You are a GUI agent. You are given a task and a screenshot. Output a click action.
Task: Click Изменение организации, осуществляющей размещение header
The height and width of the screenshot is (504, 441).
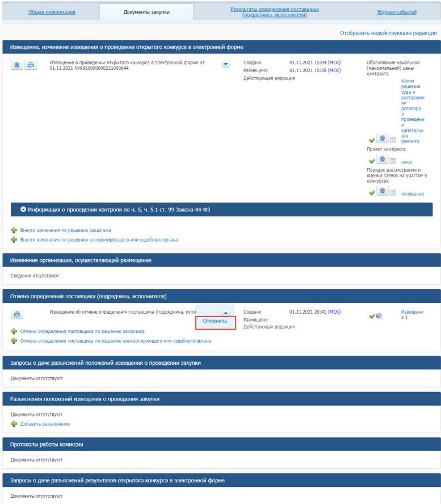pos(221,260)
